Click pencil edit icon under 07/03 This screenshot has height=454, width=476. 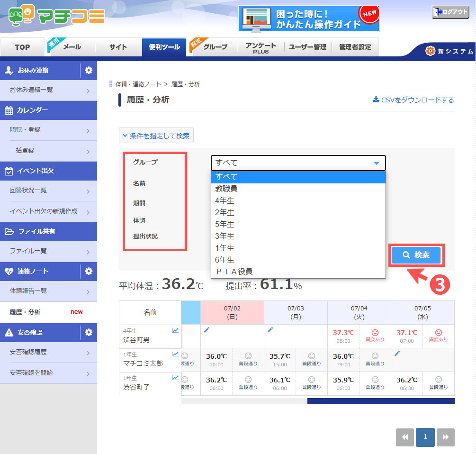pos(270,330)
